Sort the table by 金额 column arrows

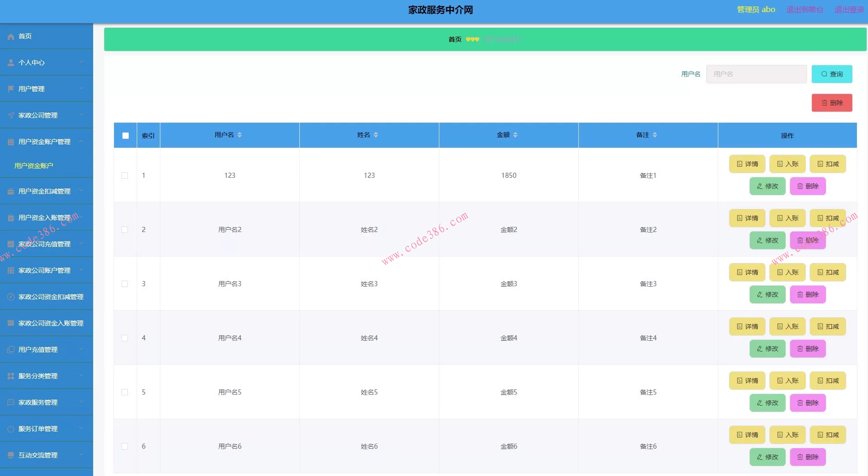click(515, 135)
